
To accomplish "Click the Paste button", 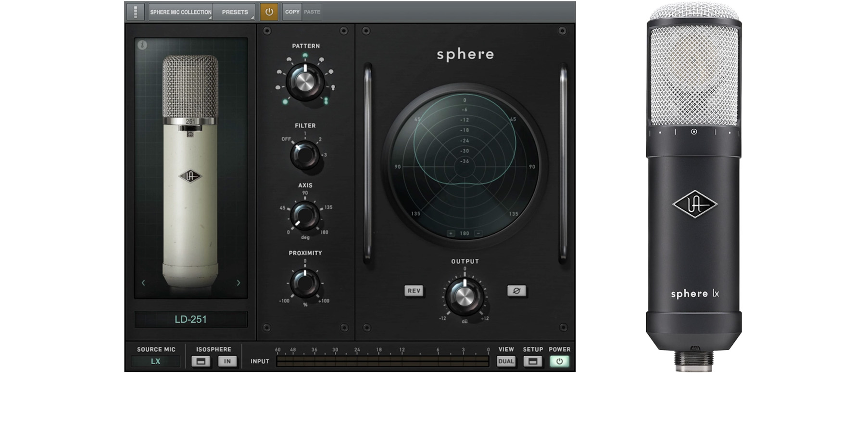I will click(312, 12).
